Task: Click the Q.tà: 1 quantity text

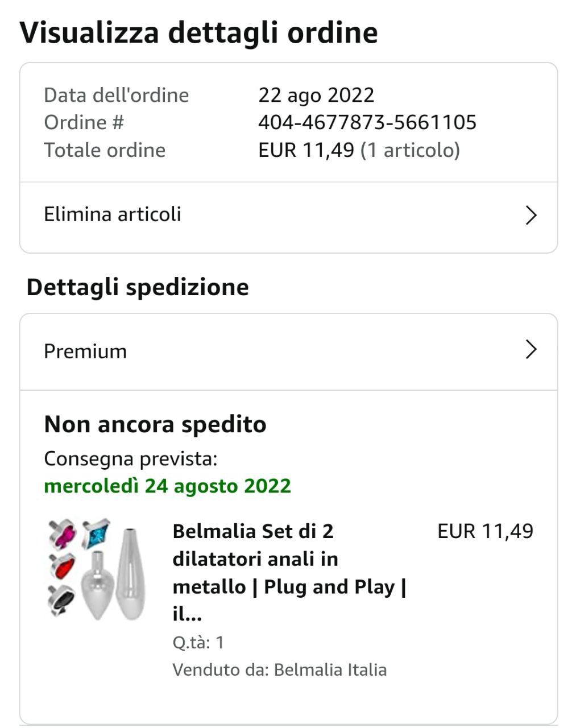Action: (198, 643)
